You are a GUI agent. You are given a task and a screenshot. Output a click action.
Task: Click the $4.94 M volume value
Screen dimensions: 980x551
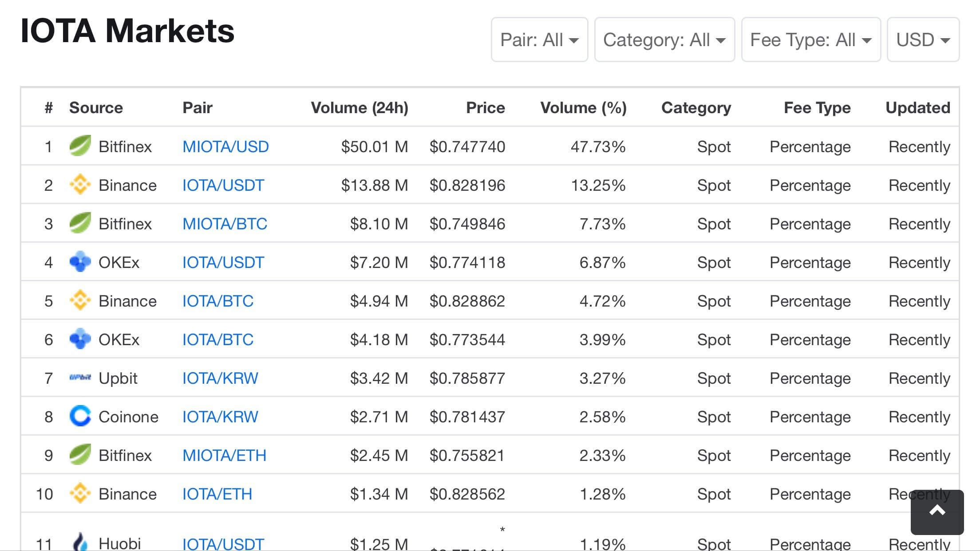point(379,301)
